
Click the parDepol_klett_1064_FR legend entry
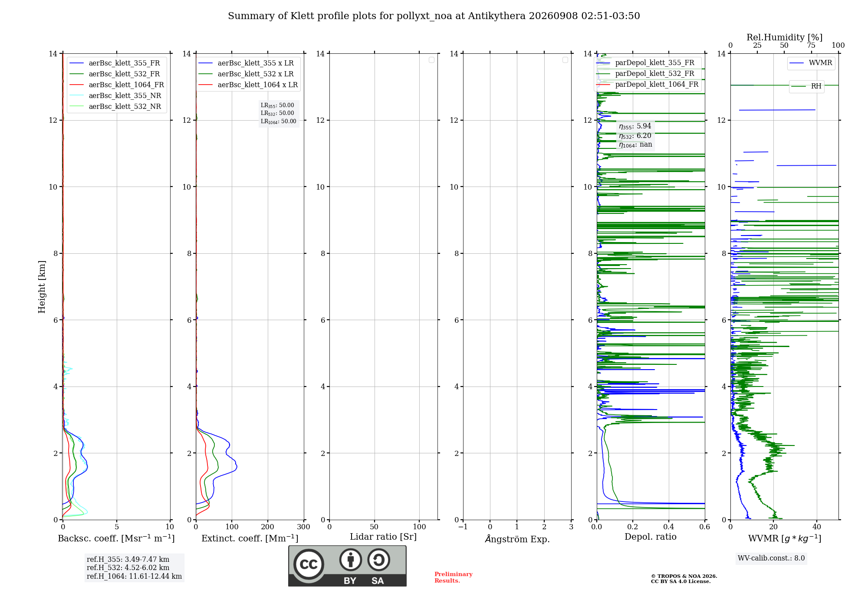648,84
